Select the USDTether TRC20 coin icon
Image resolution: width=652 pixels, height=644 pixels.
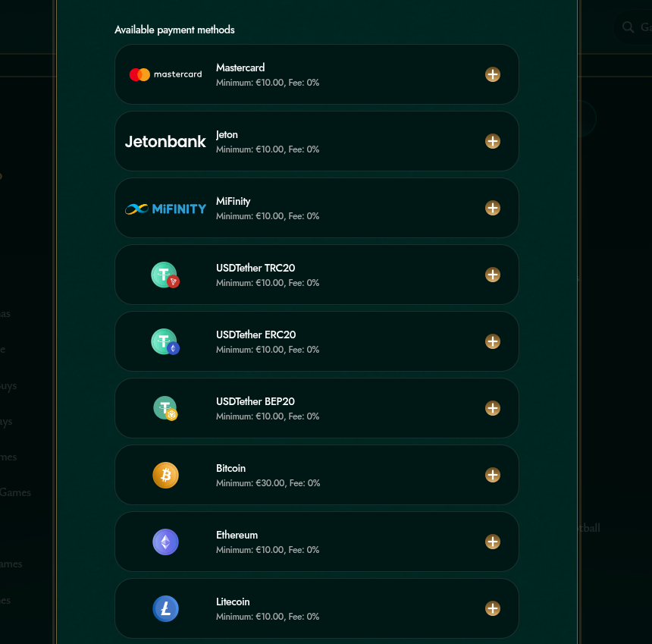point(165,275)
